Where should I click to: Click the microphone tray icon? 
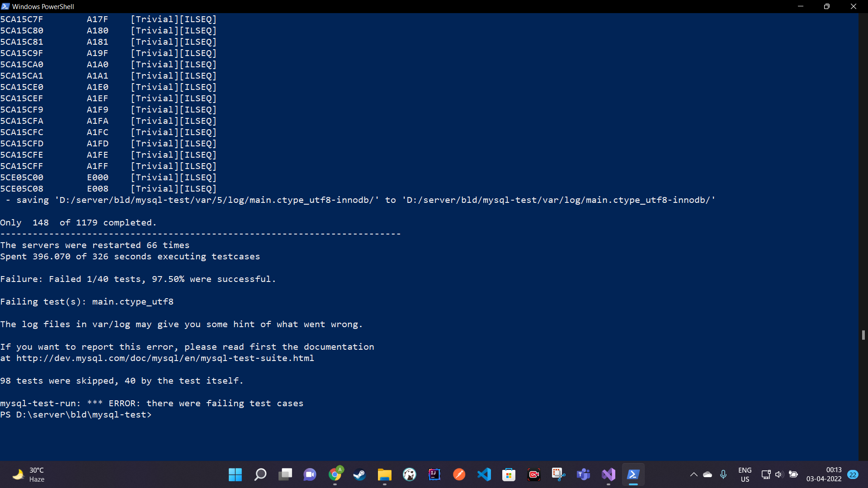pyautogui.click(x=723, y=474)
